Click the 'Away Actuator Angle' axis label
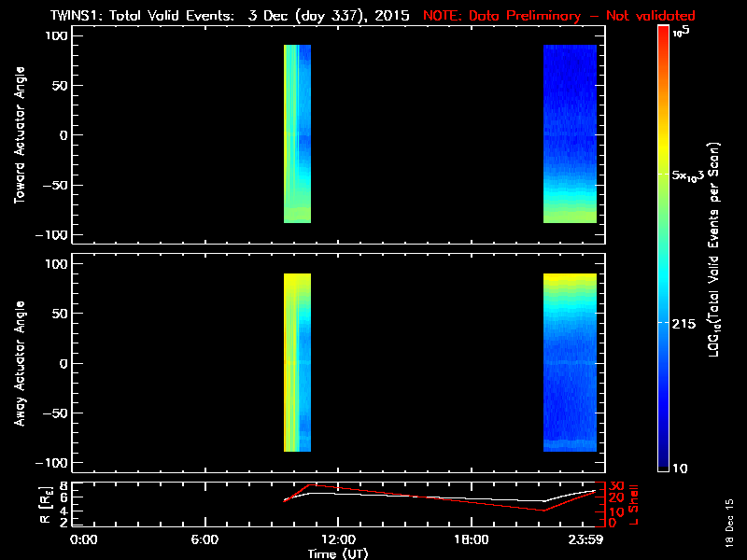This screenshot has width=747, height=560. (x=19, y=363)
